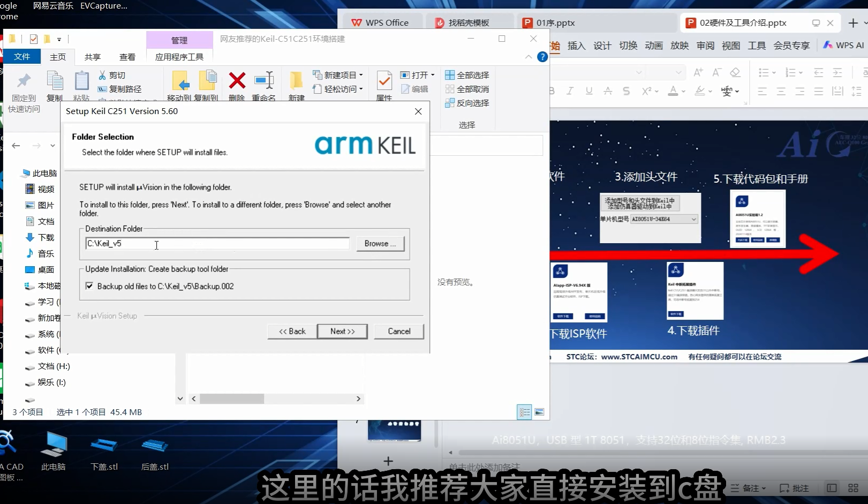
Task: Click Explorer back navigation arrow
Action: (x=16, y=146)
